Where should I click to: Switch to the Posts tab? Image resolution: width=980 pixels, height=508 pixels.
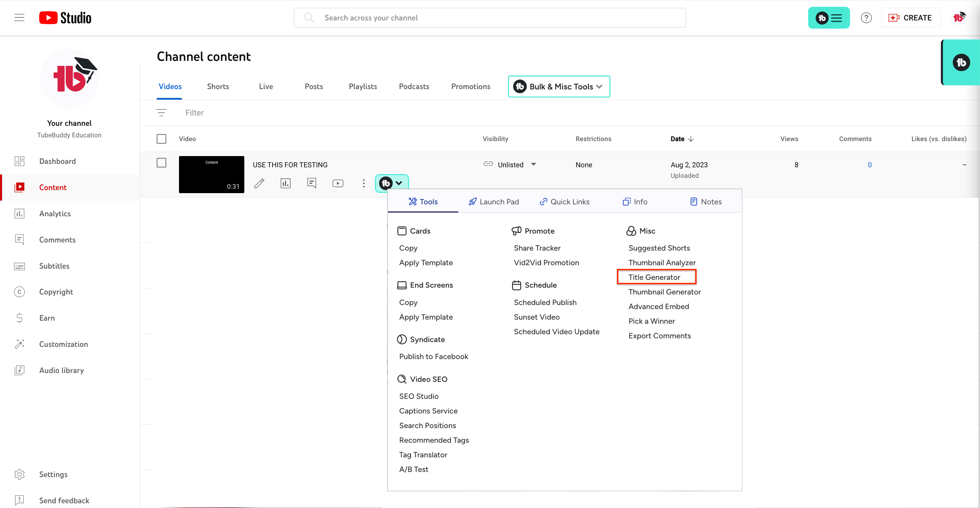click(x=313, y=87)
